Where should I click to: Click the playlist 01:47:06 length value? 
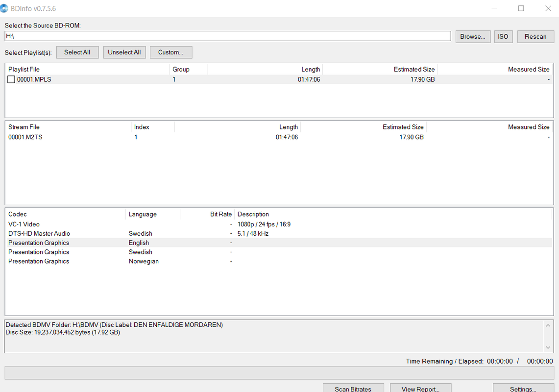pyautogui.click(x=309, y=79)
